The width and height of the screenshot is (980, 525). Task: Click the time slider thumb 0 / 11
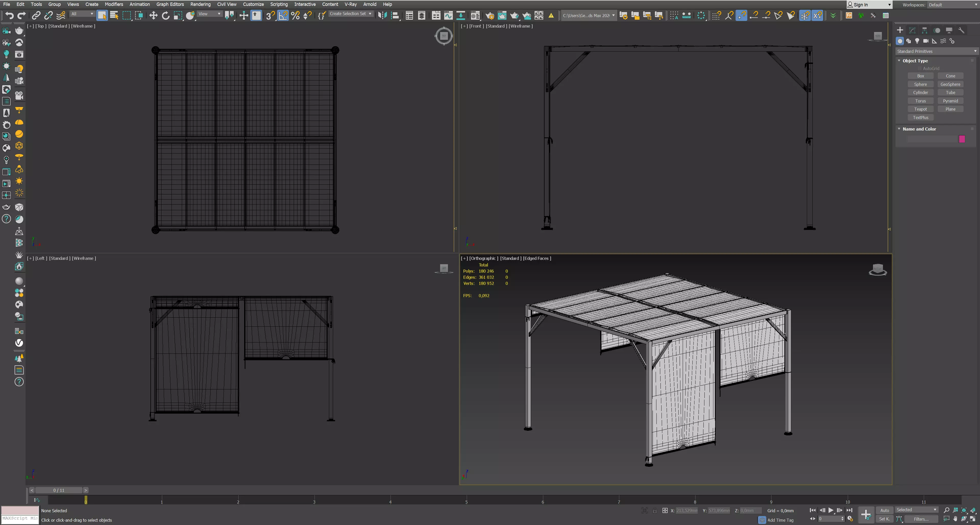click(x=58, y=490)
